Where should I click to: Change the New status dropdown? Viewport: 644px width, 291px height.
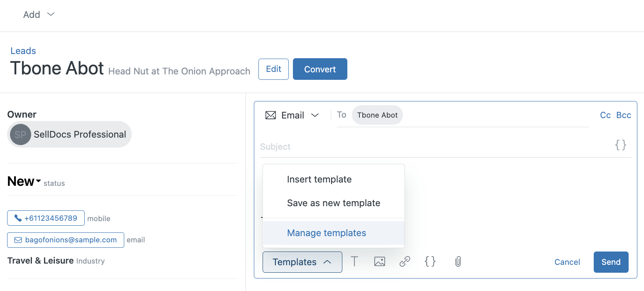pos(24,181)
